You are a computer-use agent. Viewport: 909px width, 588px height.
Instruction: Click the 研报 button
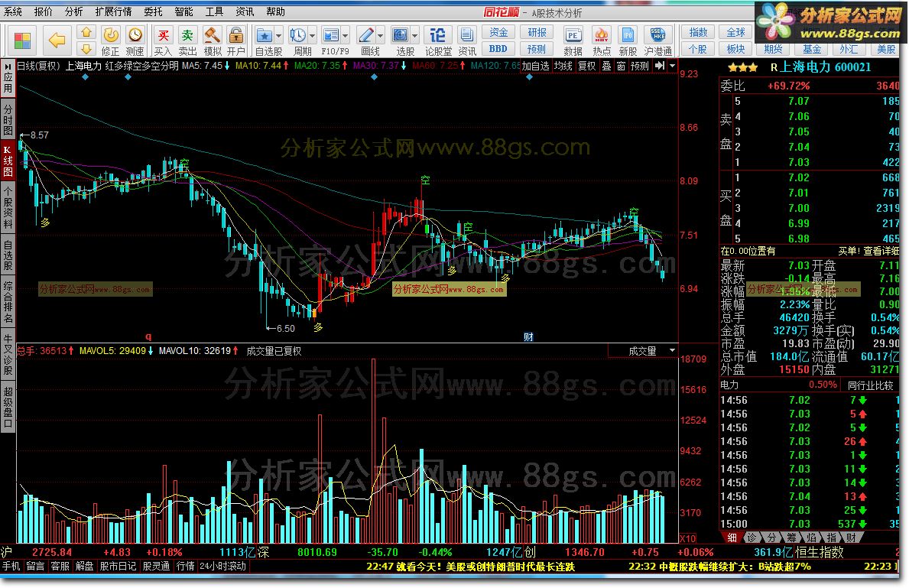[537, 32]
